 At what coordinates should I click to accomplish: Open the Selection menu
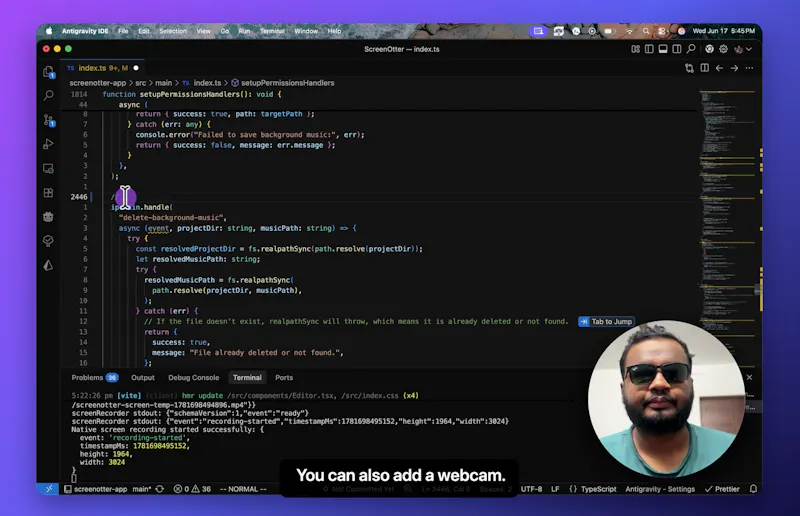(173, 31)
